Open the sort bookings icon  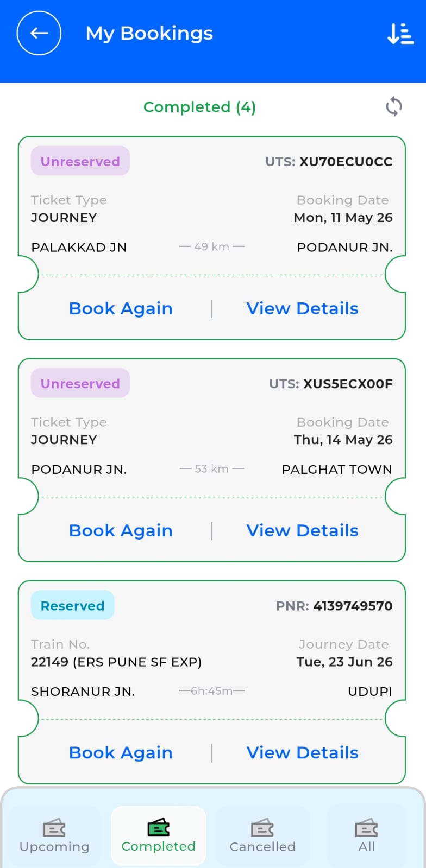(400, 34)
